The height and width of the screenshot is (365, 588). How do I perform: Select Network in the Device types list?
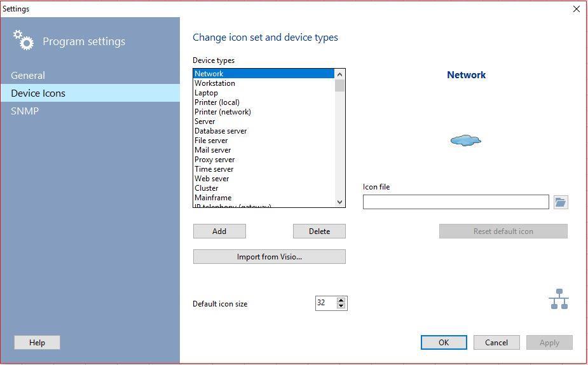point(264,74)
